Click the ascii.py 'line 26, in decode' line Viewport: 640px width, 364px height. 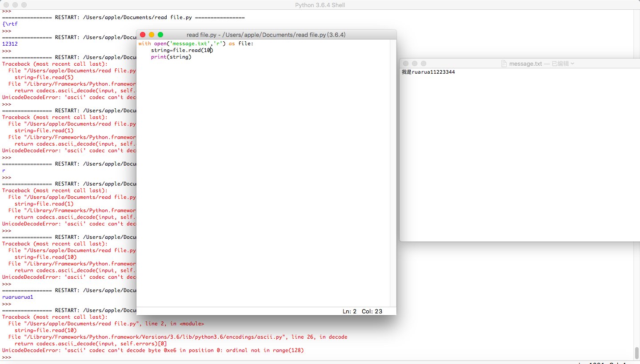(178, 337)
